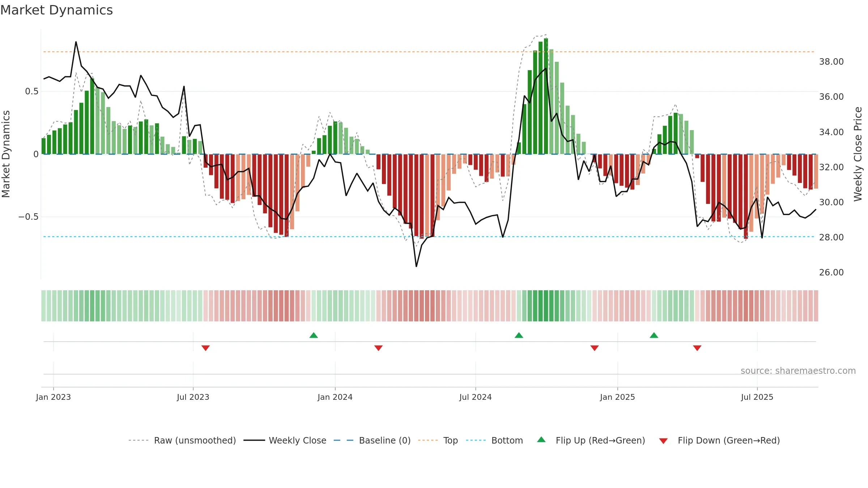Click the 0.5 Market Dynamics axis tick
Screen dimensions: 868x488
tap(31, 91)
